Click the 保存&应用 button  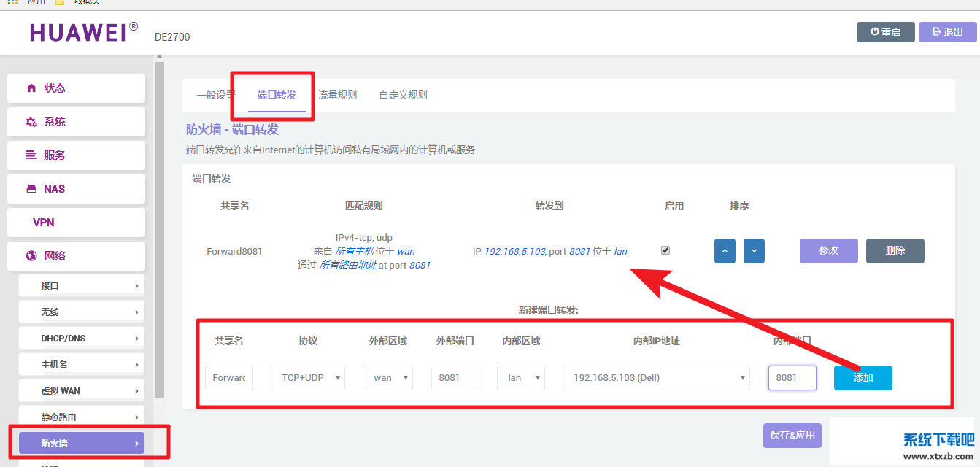pyautogui.click(x=792, y=435)
